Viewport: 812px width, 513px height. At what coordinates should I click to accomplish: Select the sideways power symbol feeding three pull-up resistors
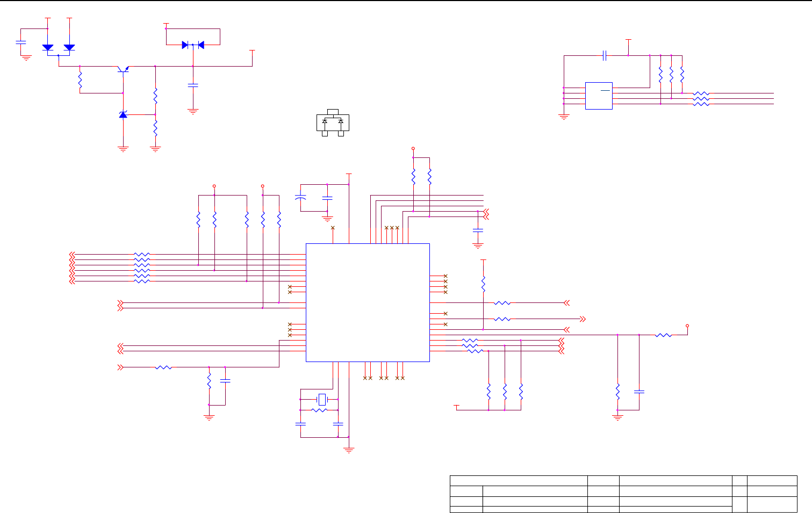[x=457, y=407]
